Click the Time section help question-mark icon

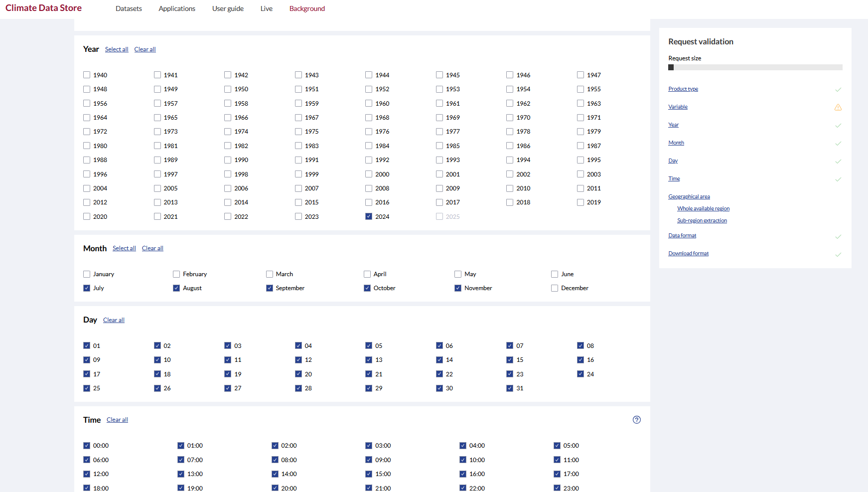[x=636, y=420]
